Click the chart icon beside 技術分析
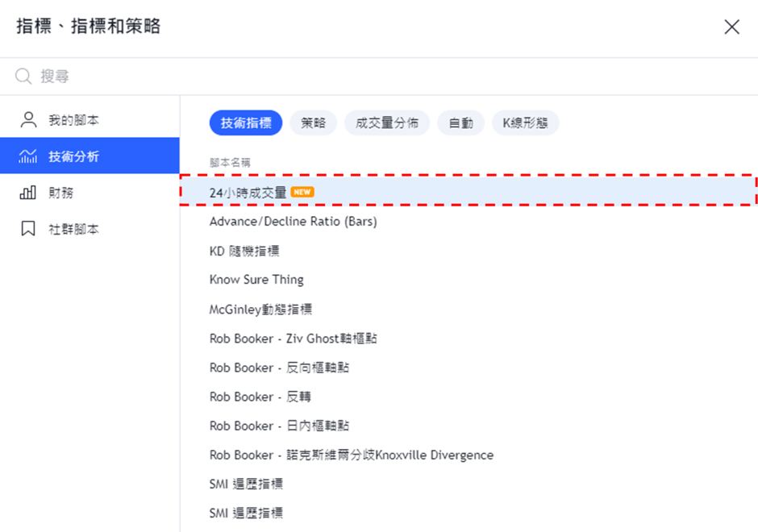Viewport: 758px width, 532px height. coord(28,156)
